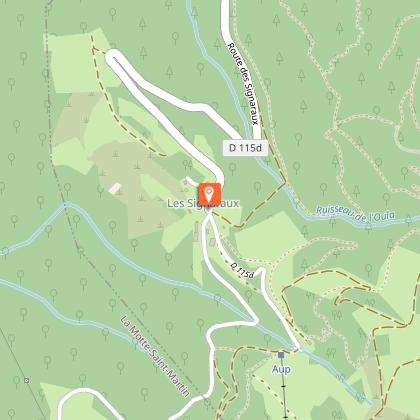Click the orange location pin marker
This screenshot has width=420, height=420.
coord(210,194)
